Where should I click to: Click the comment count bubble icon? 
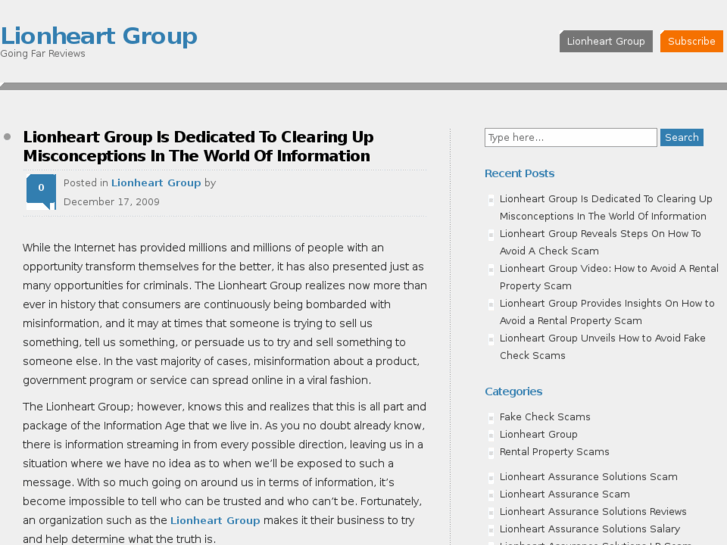click(x=41, y=191)
